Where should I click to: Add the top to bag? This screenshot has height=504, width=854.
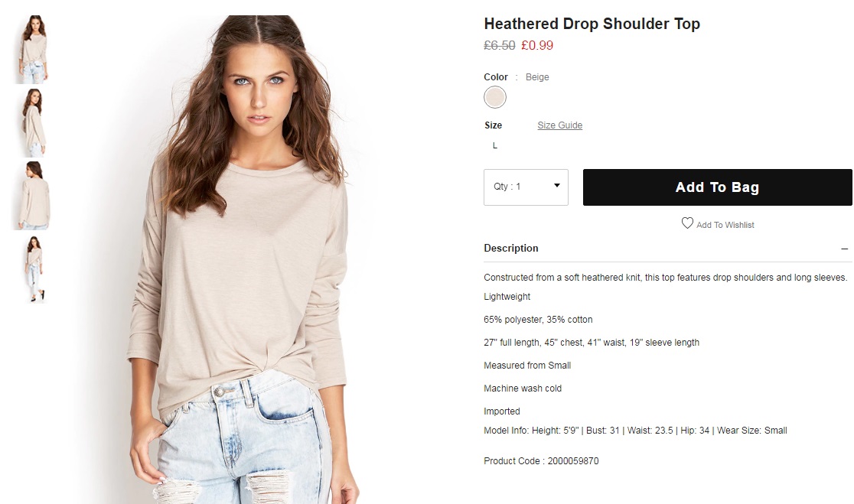pyautogui.click(x=717, y=187)
